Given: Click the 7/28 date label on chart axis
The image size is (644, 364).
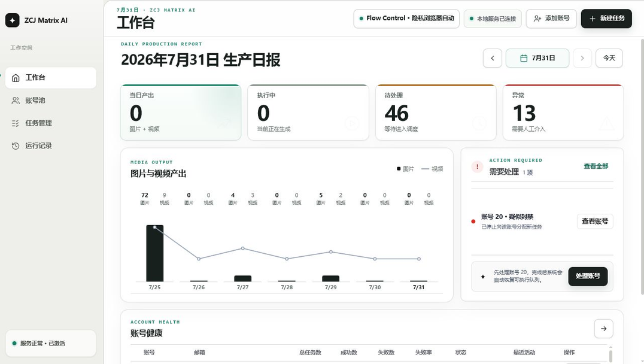Looking at the screenshot, I should 287,287.
